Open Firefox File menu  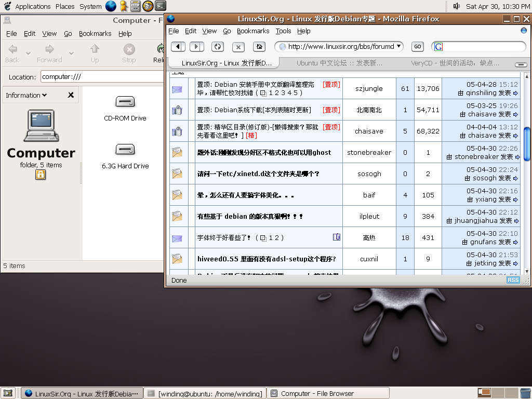(174, 31)
